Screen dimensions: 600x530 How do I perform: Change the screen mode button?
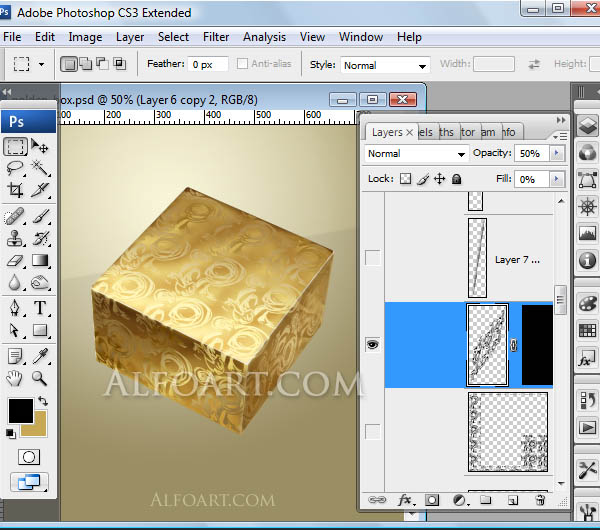pyautogui.click(x=29, y=482)
